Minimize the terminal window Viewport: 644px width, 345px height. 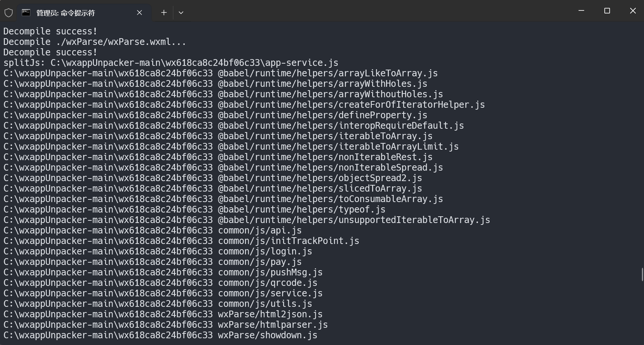click(x=581, y=11)
